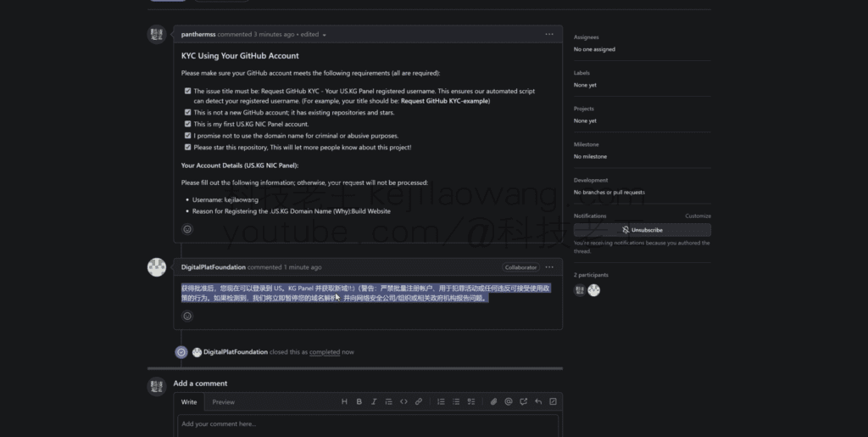Attach files with the paperclip icon
868x437 pixels.
[494, 401]
